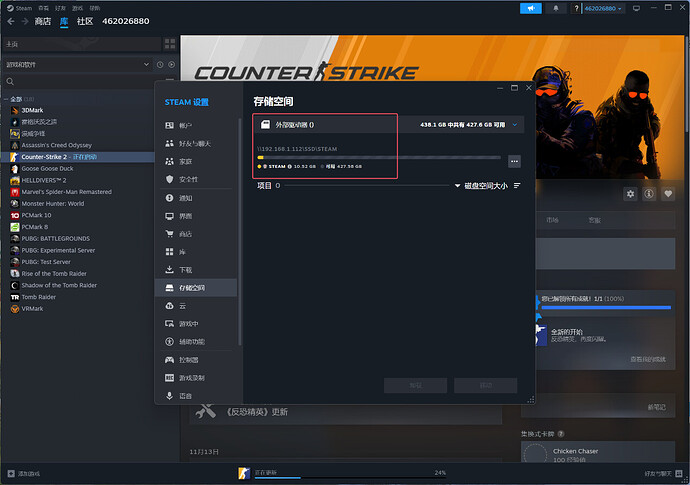This screenshot has width=690, height=485.
Task: Click the three-dot drive options button
Action: 514,161
